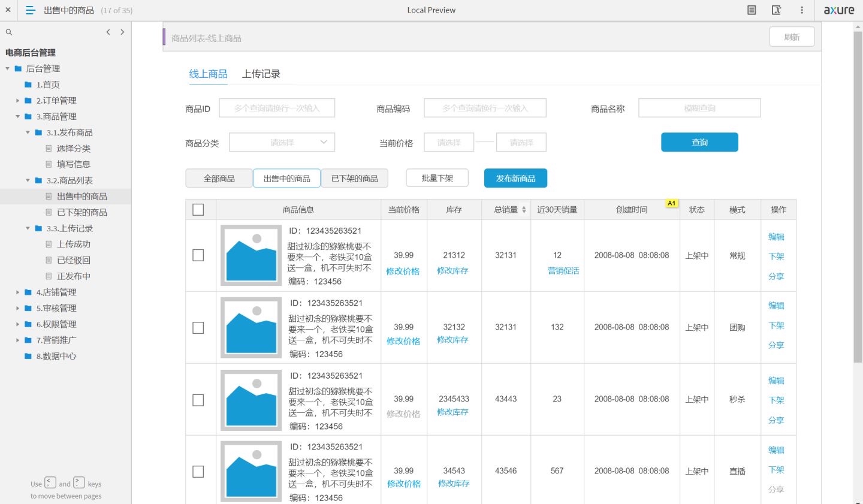
Task: Click 分享 in the 常规 row
Action: (776, 276)
